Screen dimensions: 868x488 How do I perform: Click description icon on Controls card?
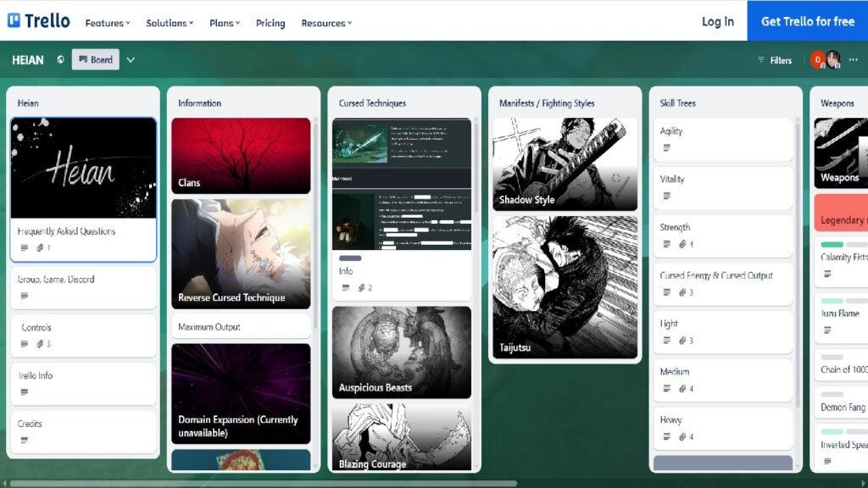point(25,344)
